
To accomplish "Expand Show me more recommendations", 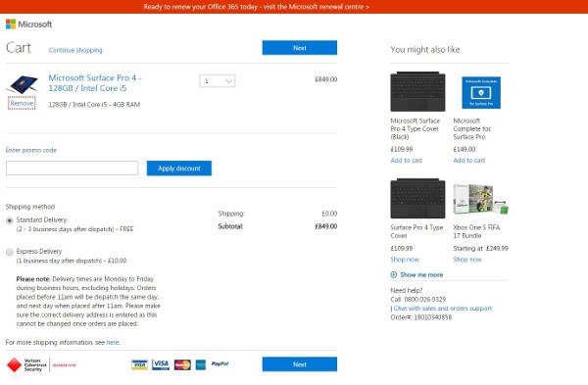I will 417,274.
